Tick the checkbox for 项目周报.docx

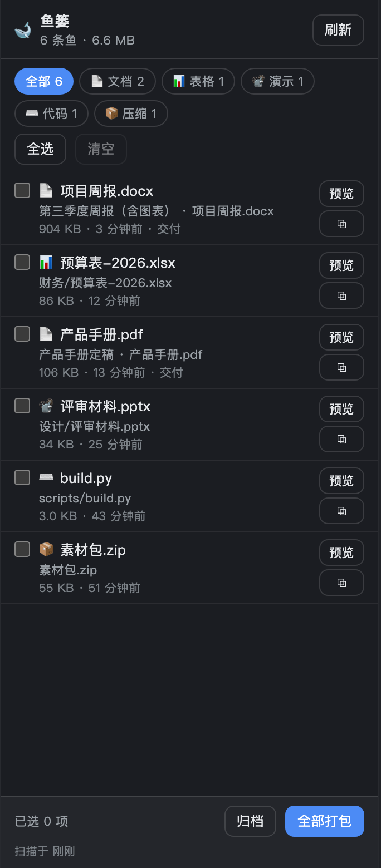tap(22, 190)
